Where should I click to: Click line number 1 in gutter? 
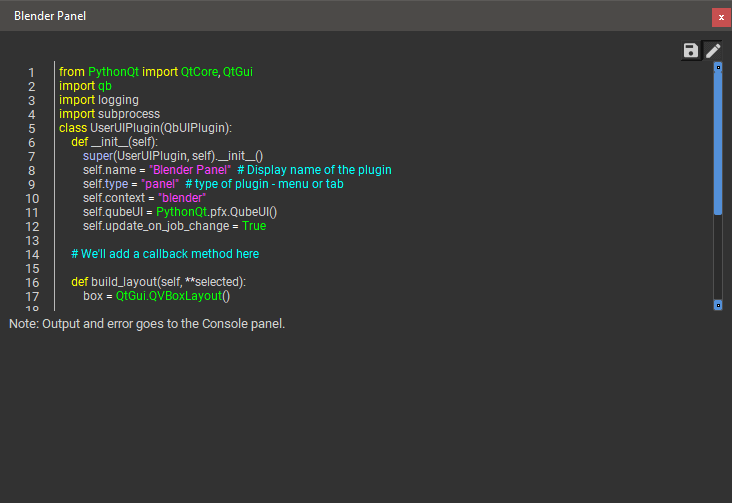click(32, 72)
